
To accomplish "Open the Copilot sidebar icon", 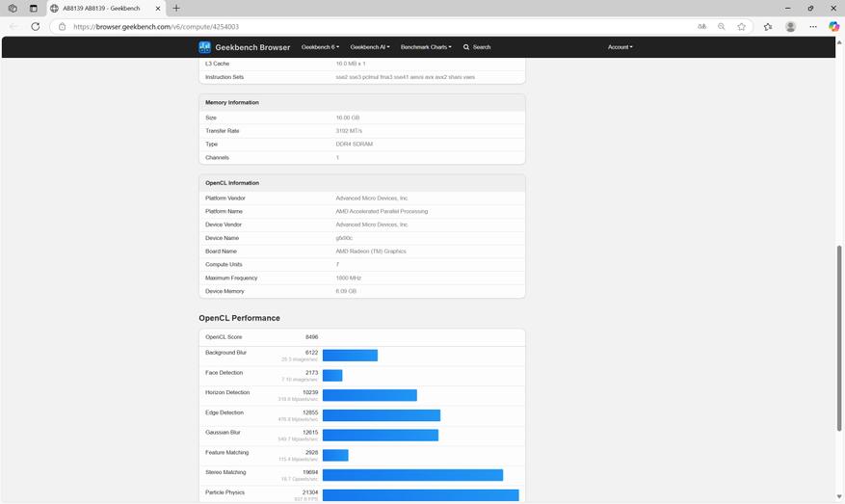I will click(833, 26).
